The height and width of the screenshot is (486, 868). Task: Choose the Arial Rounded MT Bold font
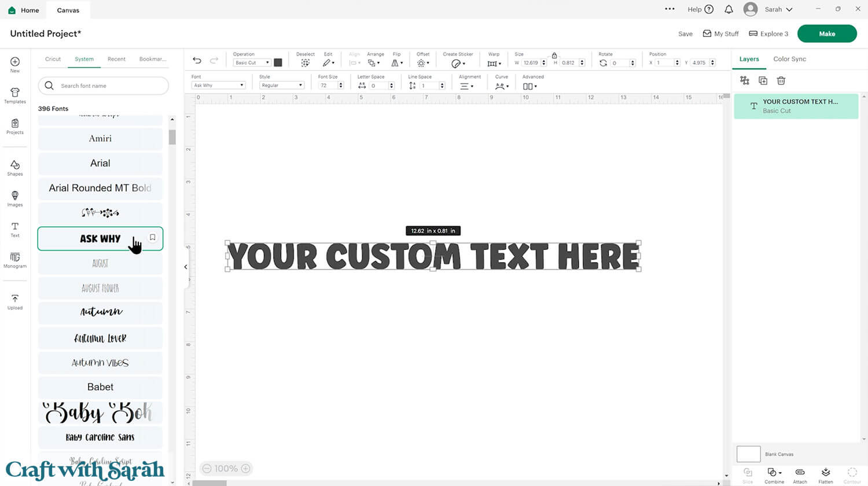coord(100,188)
